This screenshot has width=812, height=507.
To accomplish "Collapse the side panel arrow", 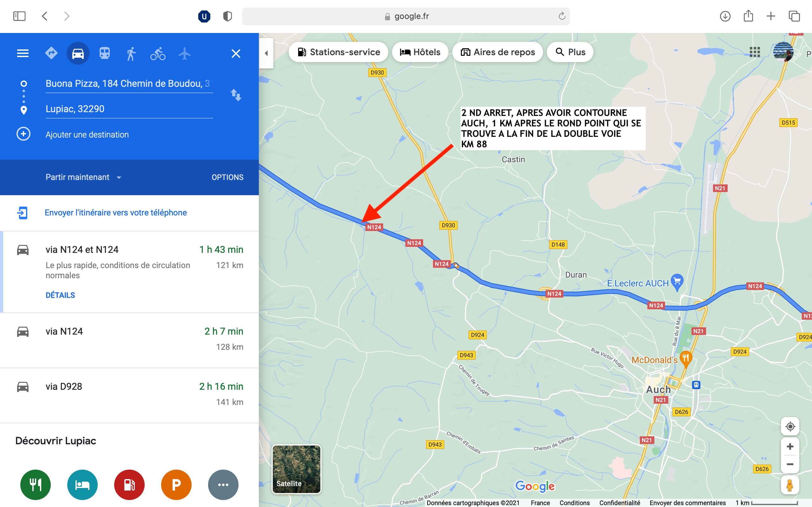I will 266,53.
